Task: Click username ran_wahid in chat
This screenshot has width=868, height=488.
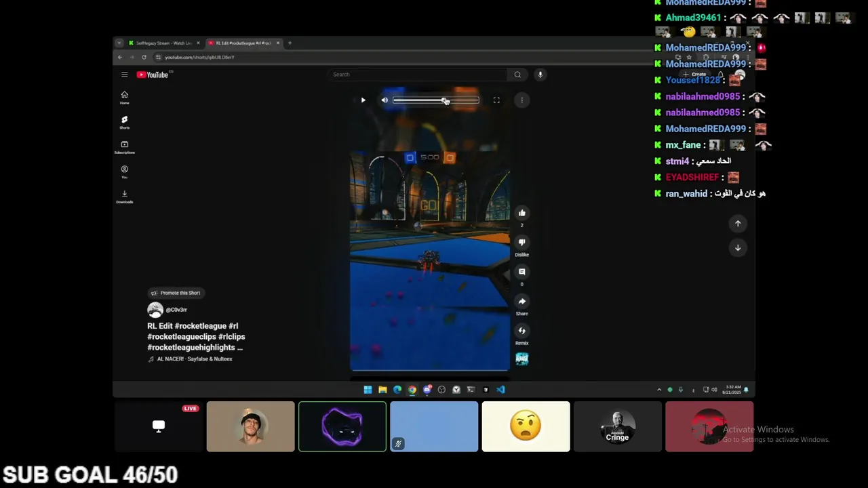Action: (686, 194)
